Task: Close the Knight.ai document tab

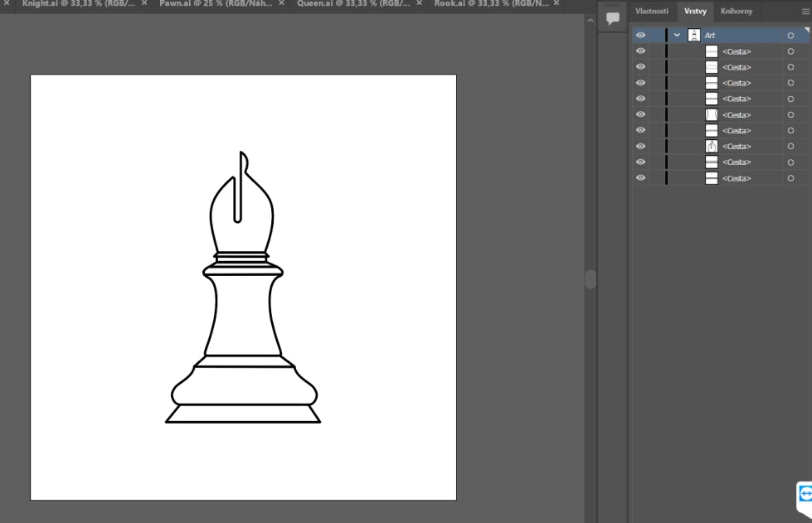Action: tap(144, 3)
